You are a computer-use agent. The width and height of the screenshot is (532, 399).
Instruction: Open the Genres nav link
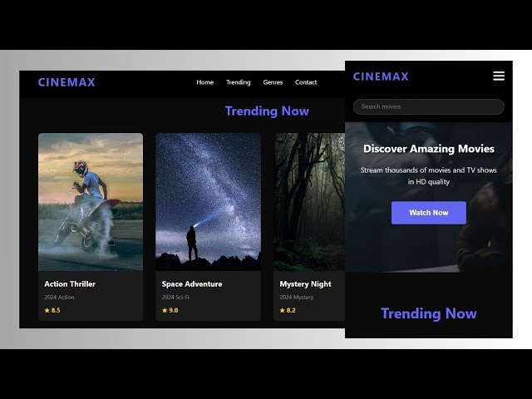273,82
